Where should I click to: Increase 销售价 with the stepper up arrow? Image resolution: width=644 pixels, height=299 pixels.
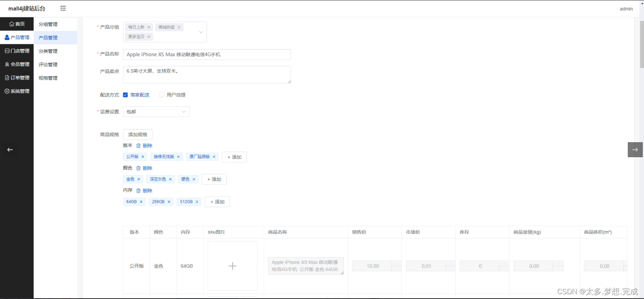397,263
